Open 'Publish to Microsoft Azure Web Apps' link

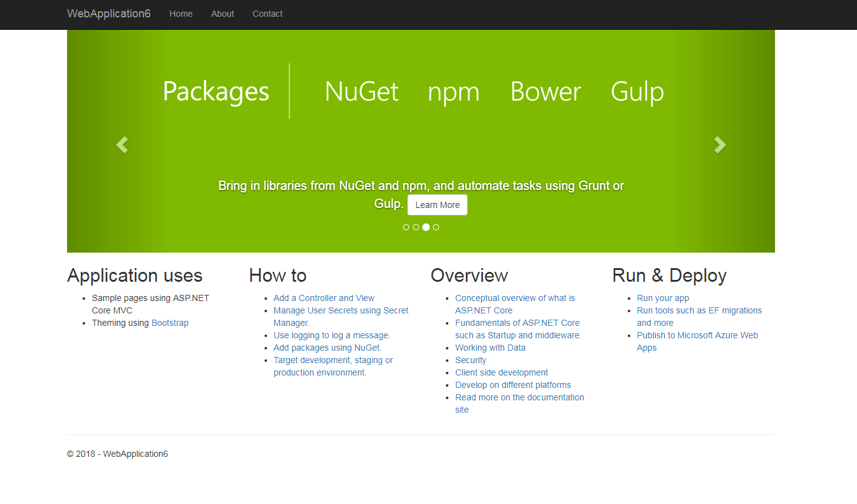(x=697, y=335)
